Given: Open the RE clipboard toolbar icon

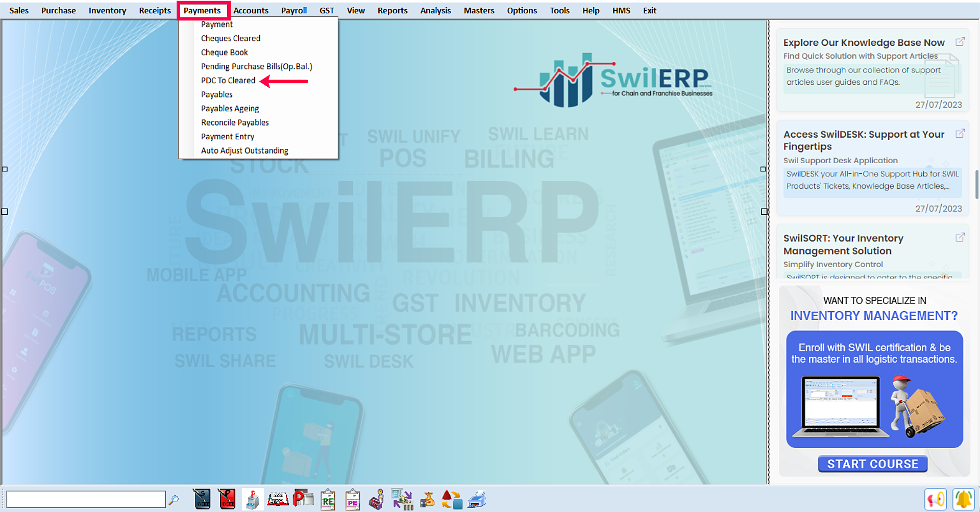Looking at the screenshot, I should pos(328,499).
